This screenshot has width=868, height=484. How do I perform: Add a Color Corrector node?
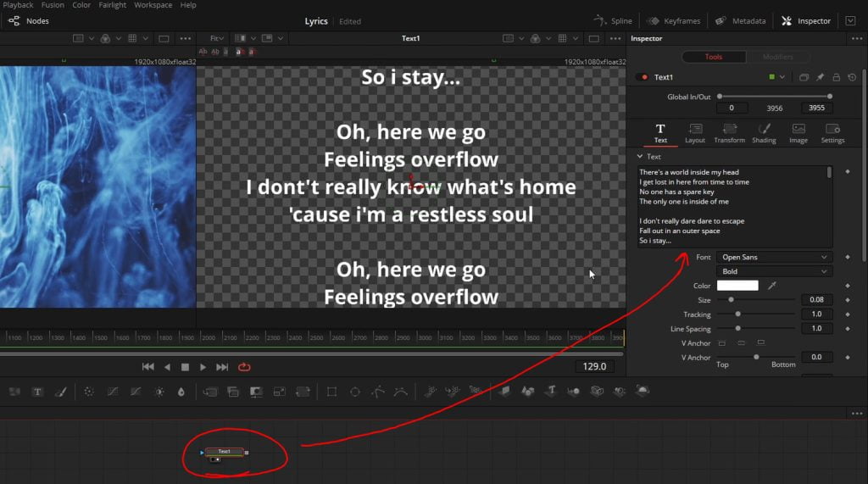[88, 392]
